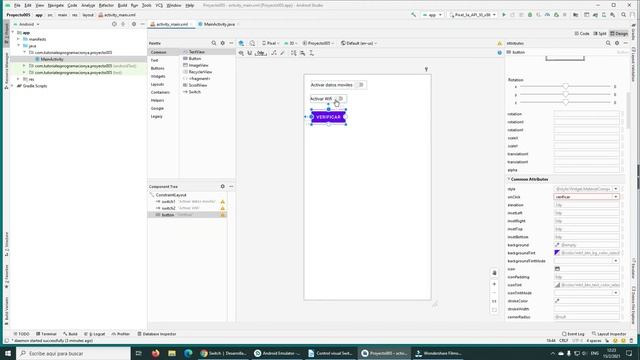This screenshot has height=360, width=640.
Task: Click the yellow warning icon above design
Action: pyautogui.click(x=500, y=43)
